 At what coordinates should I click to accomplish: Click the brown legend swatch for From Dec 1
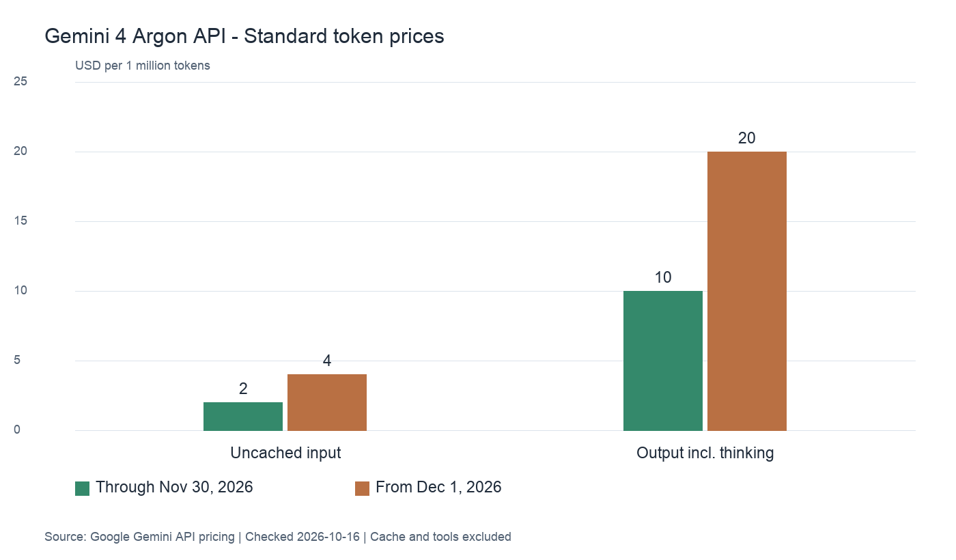point(362,488)
